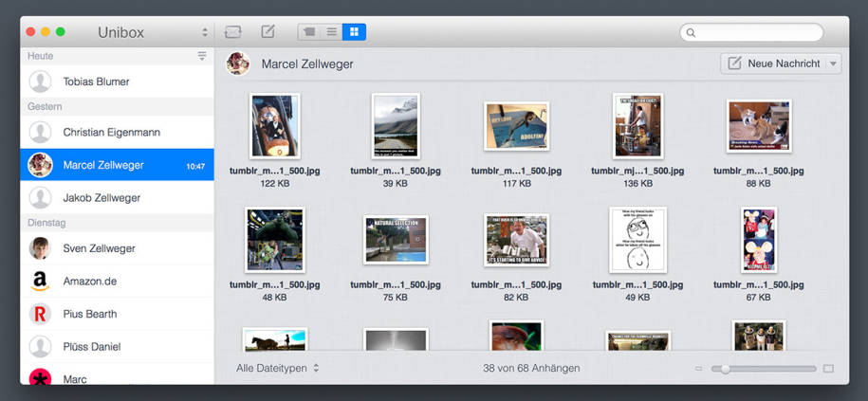Select the 75 KB Natural Selection attachment

tap(396, 240)
